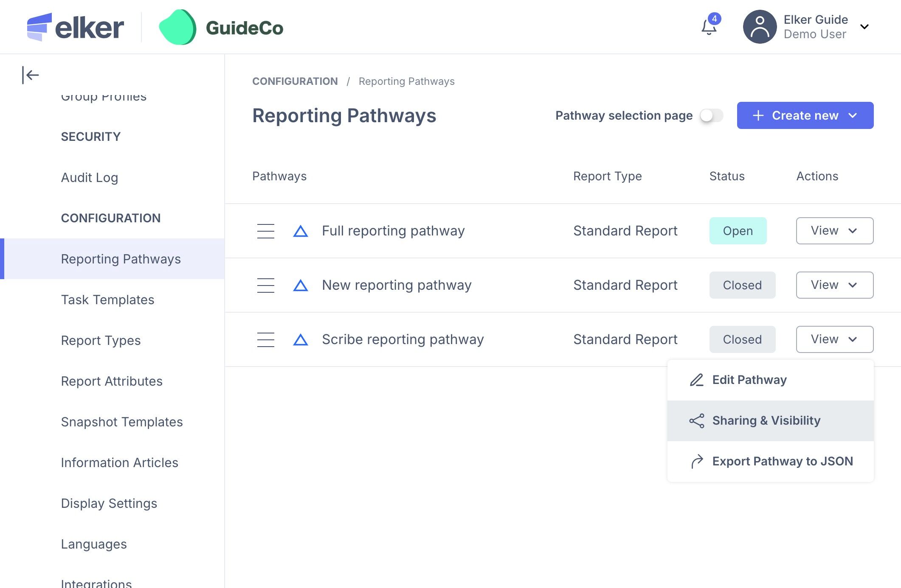Click the user avatar icon
The image size is (901, 588).
760,27
